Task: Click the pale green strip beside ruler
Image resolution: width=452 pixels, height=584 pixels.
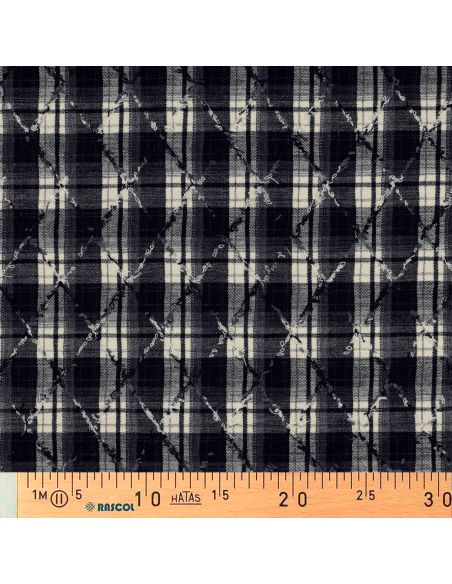Action: click(8, 495)
